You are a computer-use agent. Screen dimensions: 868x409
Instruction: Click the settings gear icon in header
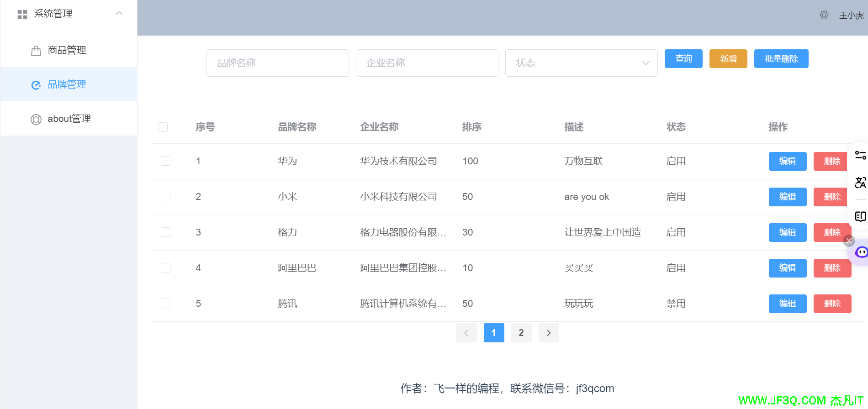pos(824,15)
